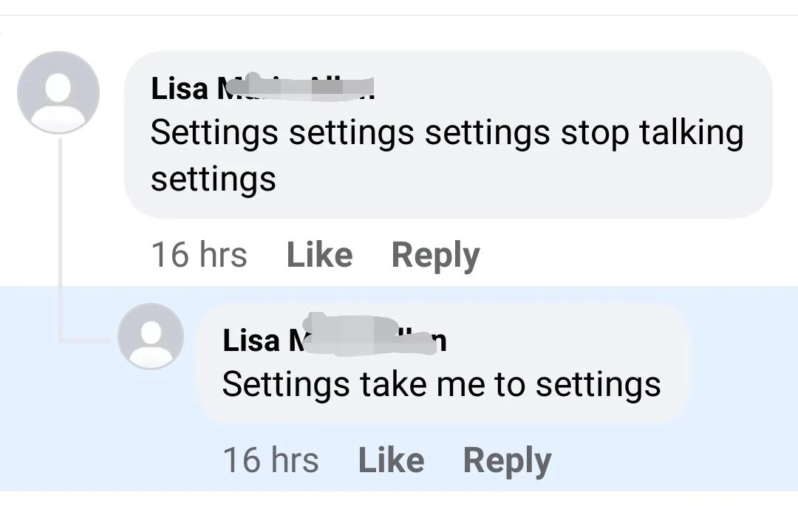This screenshot has width=798, height=532.
Task: Reply to the top comment
Action: coord(434,254)
